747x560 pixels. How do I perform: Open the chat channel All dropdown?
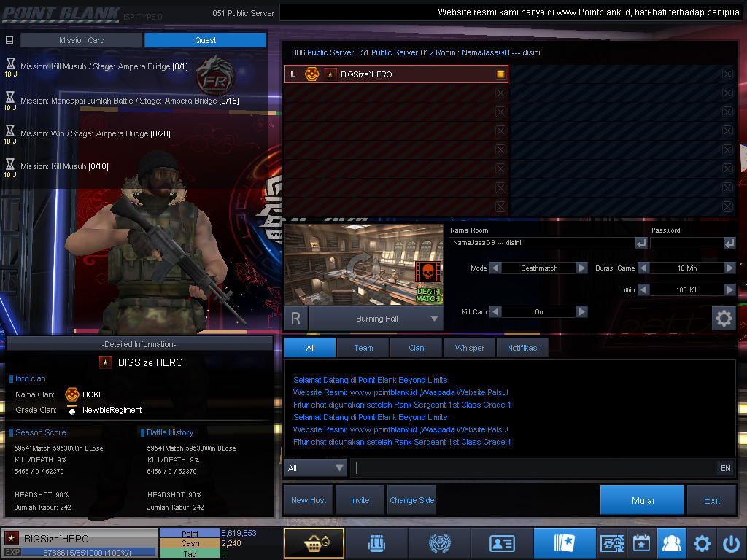tap(316, 468)
